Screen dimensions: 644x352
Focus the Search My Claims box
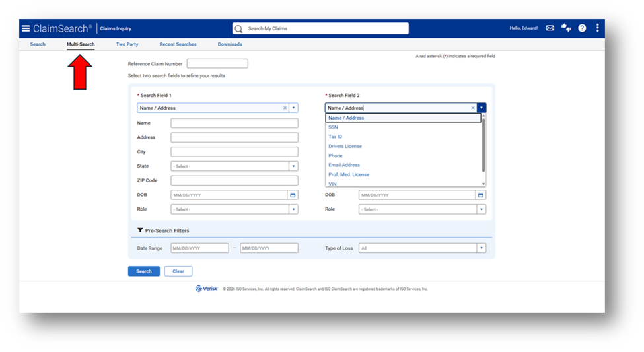coord(320,29)
